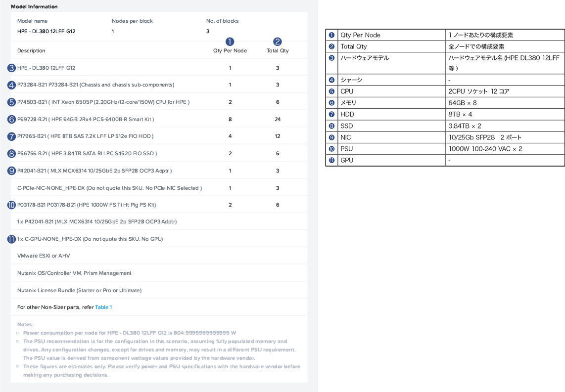This screenshot has width=565, height=392.
Task: Click the Model Information section heading
Action: coord(34,7)
